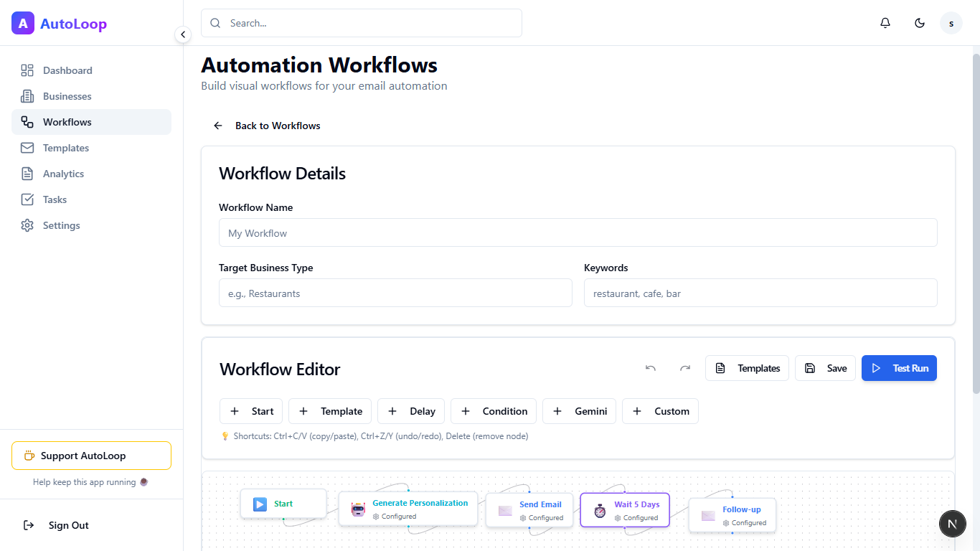Viewport: 980px width, 551px height.
Task: Open the Dashboard icon in the sidebar
Action: click(27, 70)
